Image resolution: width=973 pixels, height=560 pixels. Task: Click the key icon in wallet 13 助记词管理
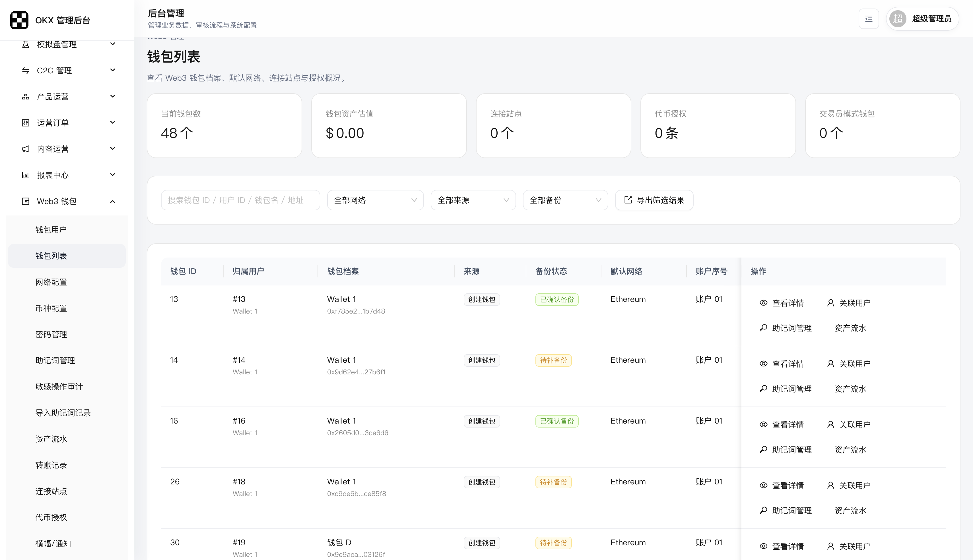pyautogui.click(x=764, y=328)
